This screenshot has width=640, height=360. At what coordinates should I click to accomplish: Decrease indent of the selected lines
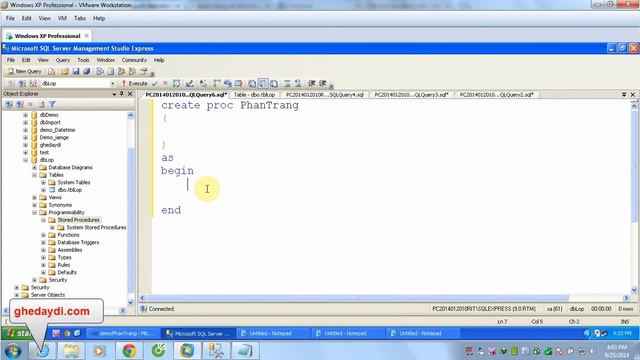coord(312,83)
